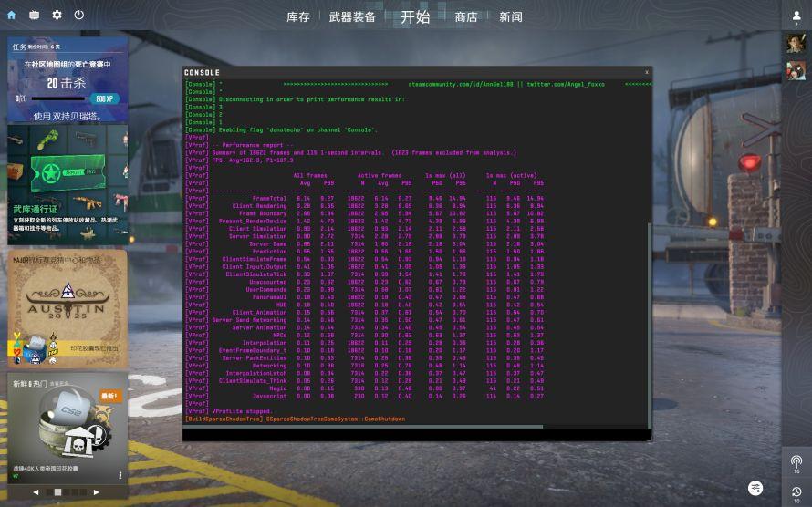Image resolution: width=812 pixels, height=507 pixels.
Task: Click the 印花胶囊现已推出 banner
Action: coord(94,348)
